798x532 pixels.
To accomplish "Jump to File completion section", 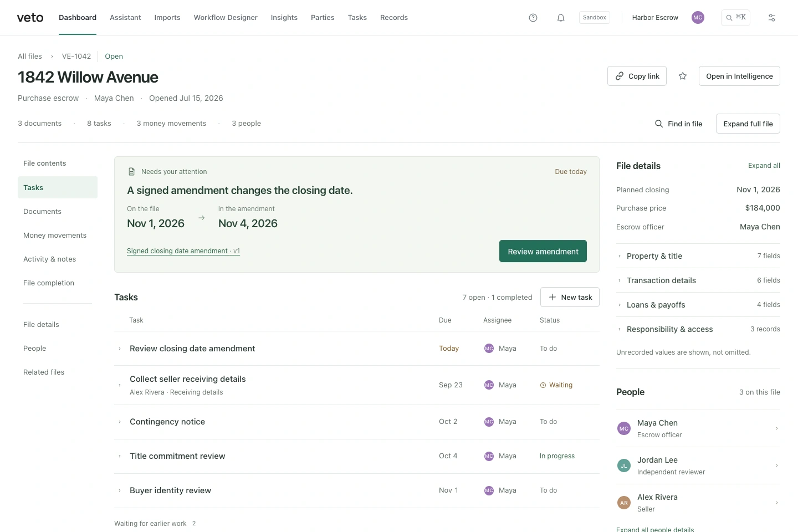I will (58, 283).
